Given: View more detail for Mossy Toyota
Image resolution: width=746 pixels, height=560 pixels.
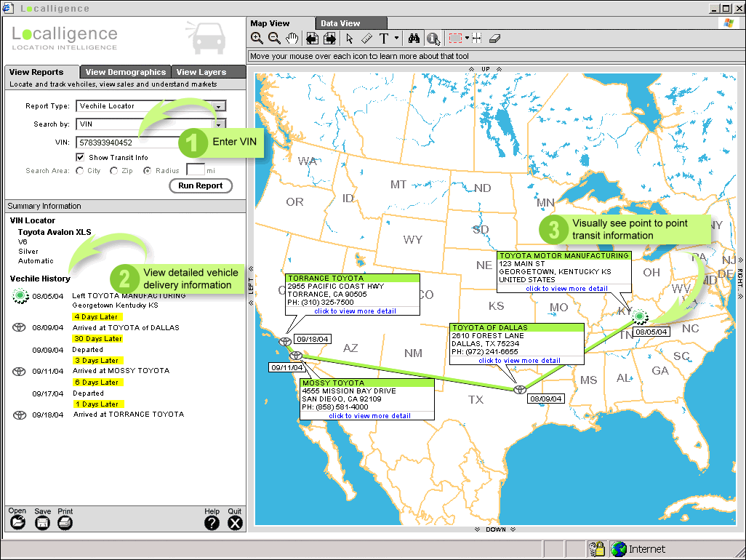Looking at the screenshot, I should click(x=369, y=416).
